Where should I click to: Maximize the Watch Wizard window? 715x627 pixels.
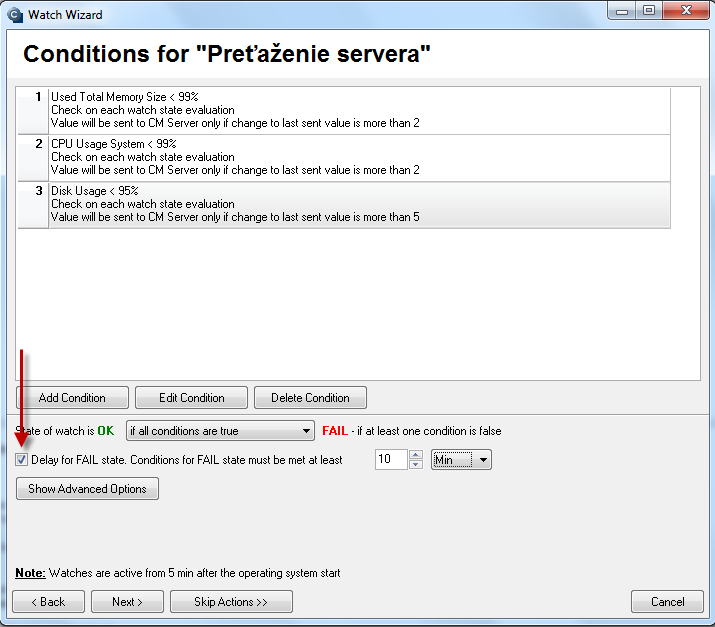point(649,10)
